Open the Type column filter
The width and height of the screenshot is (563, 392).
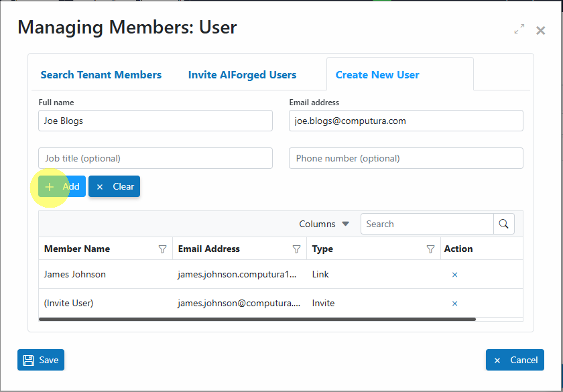(430, 249)
